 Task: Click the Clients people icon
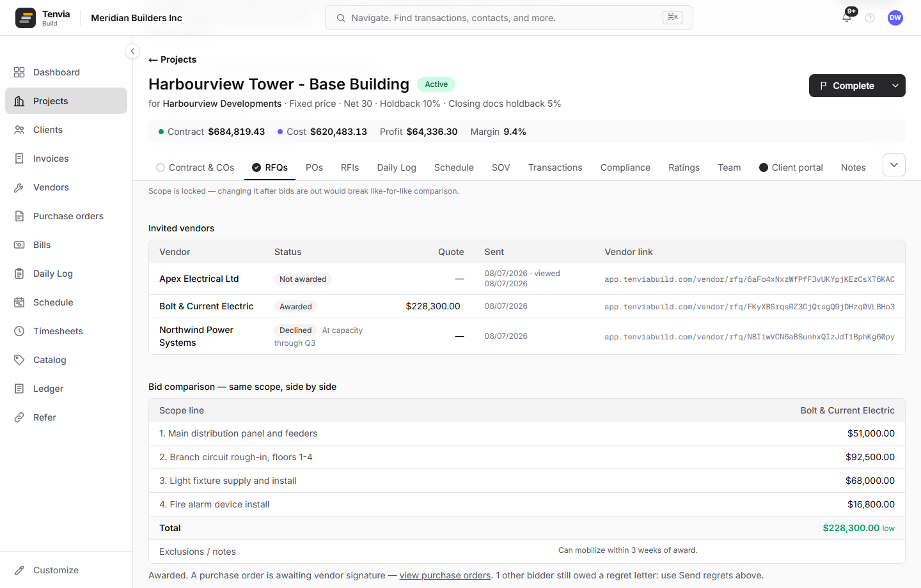pyautogui.click(x=19, y=130)
